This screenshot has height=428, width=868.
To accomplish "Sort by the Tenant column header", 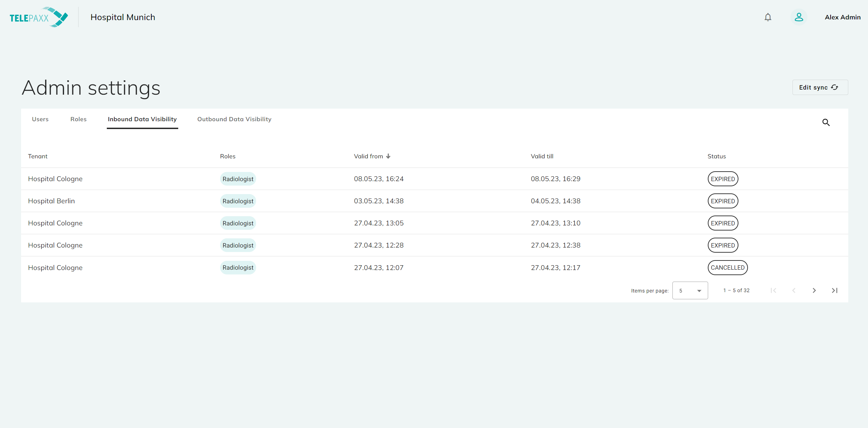I will click(x=37, y=156).
